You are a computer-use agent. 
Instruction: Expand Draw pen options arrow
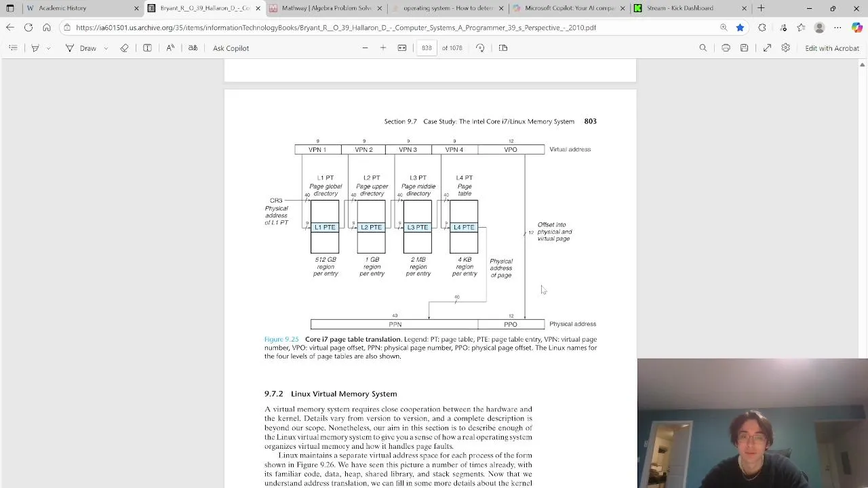tap(106, 48)
